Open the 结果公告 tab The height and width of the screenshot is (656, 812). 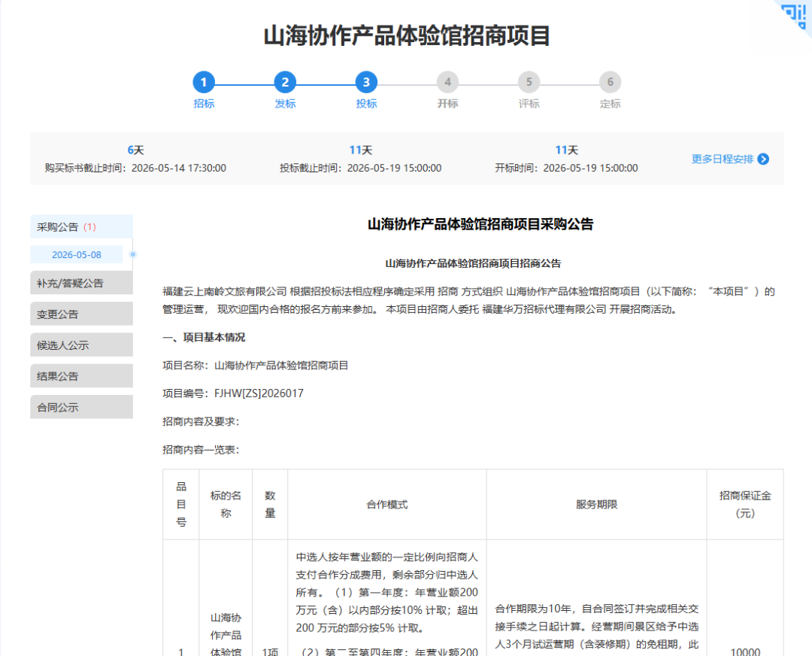[81, 376]
